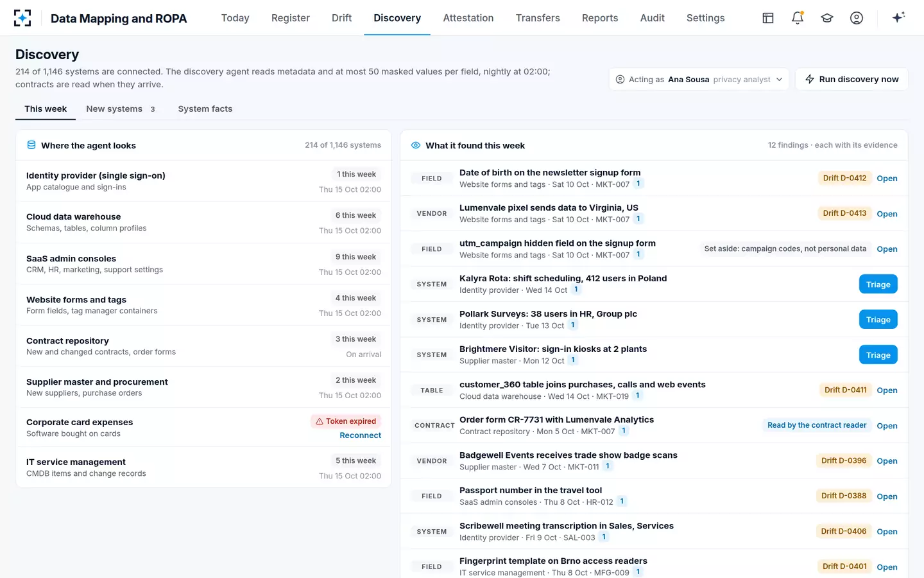Click the evidence badge on Order form CR-7731 row
924x578 pixels.
(x=624, y=431)
